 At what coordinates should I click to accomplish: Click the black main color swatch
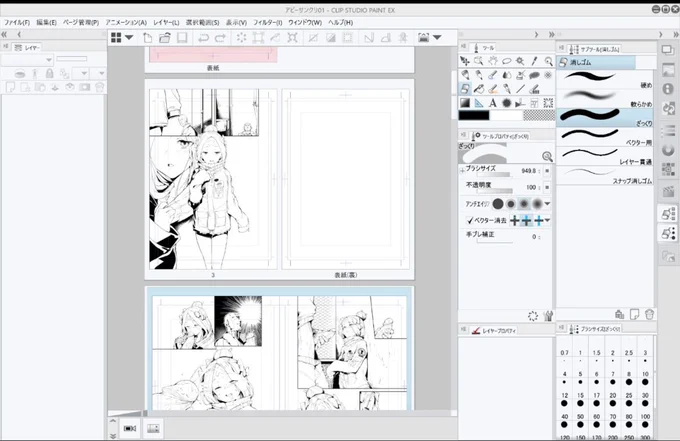(474, 115)
